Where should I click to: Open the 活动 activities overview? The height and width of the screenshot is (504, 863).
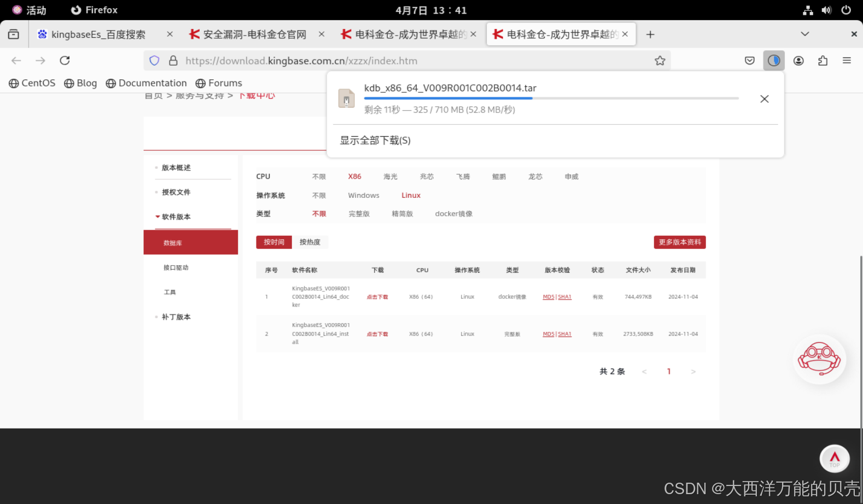click(30, 10)
